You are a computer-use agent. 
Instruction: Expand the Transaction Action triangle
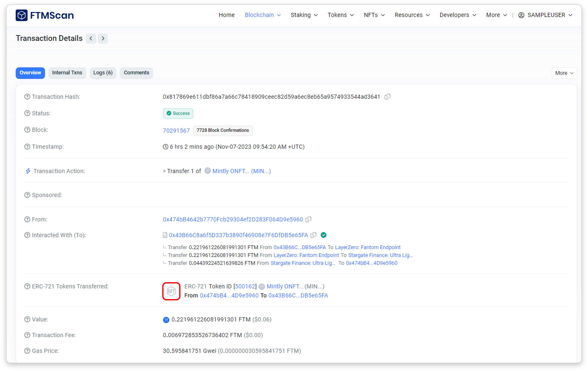[x=164, y=171]
